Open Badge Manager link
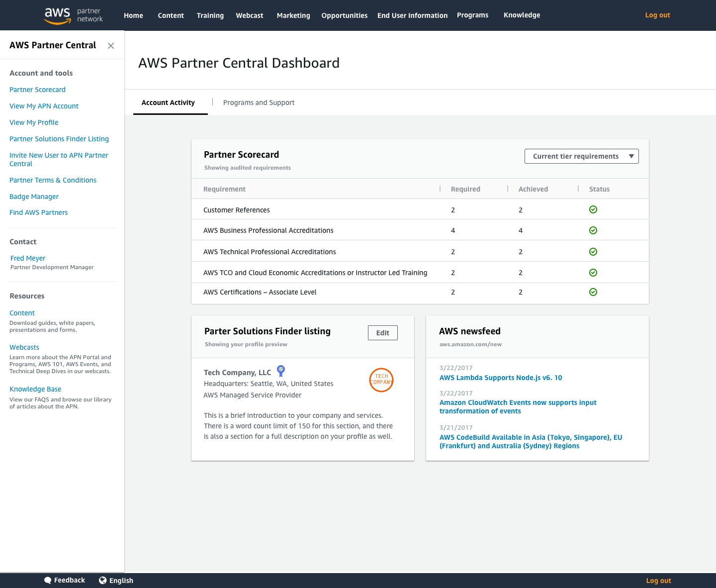Viewport: 716px width, 588px height. [34, 196]
